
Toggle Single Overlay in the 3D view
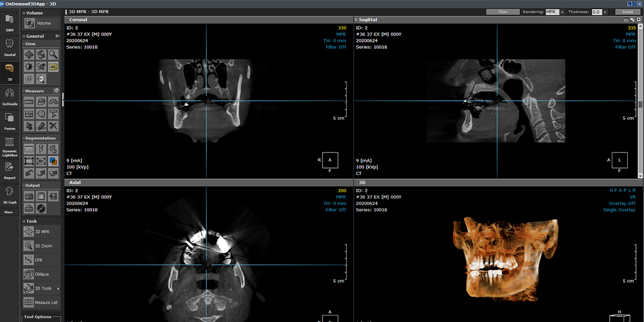pyautogui.click(x=619, y=210)
